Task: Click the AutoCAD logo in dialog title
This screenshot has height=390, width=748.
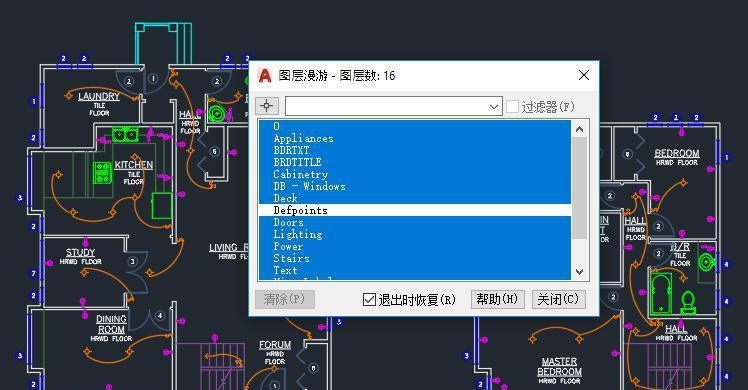Action: click(265, 75)
